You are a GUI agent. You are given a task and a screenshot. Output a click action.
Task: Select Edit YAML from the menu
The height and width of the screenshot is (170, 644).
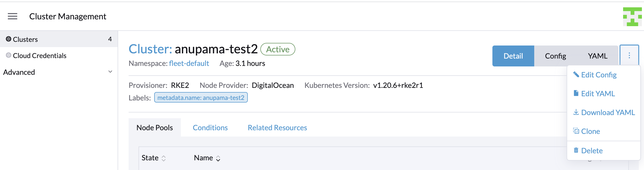[598, 93]
